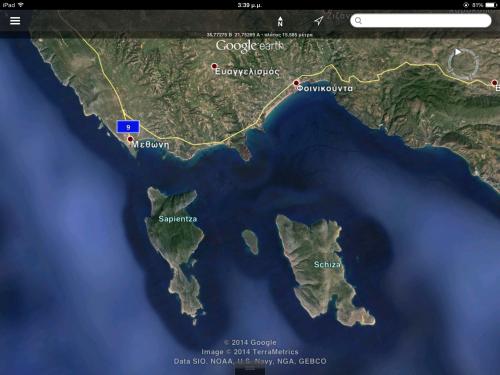500x375 pixels.
Task: Tap the tilt/look-around ring control
Action: click(463, 63)
